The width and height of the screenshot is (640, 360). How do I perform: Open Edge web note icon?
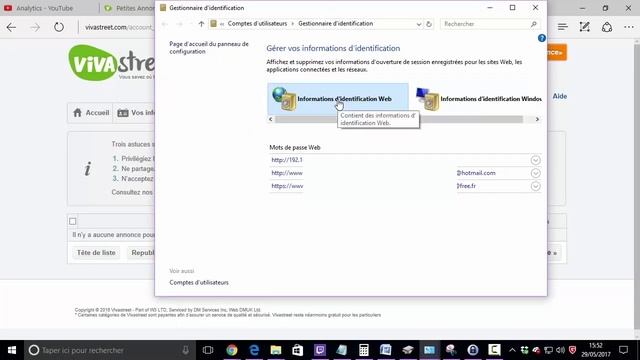tap(584, 27)
